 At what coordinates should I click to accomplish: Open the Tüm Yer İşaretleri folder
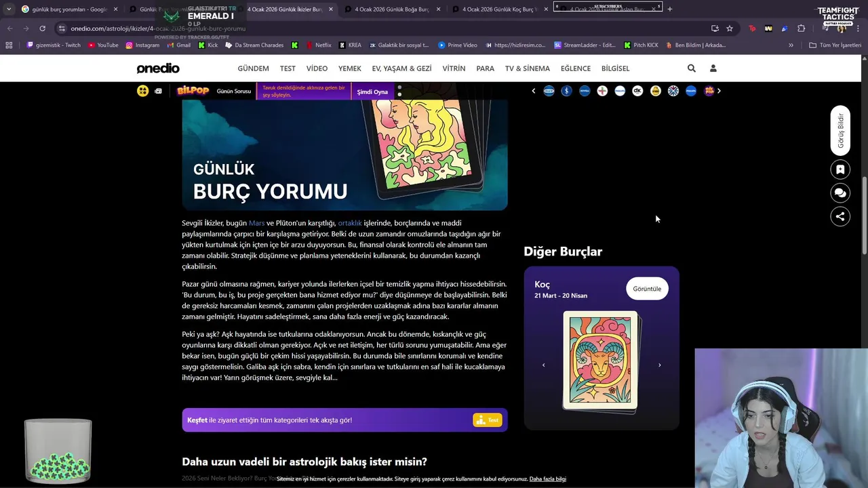click(x=835, y=45)
